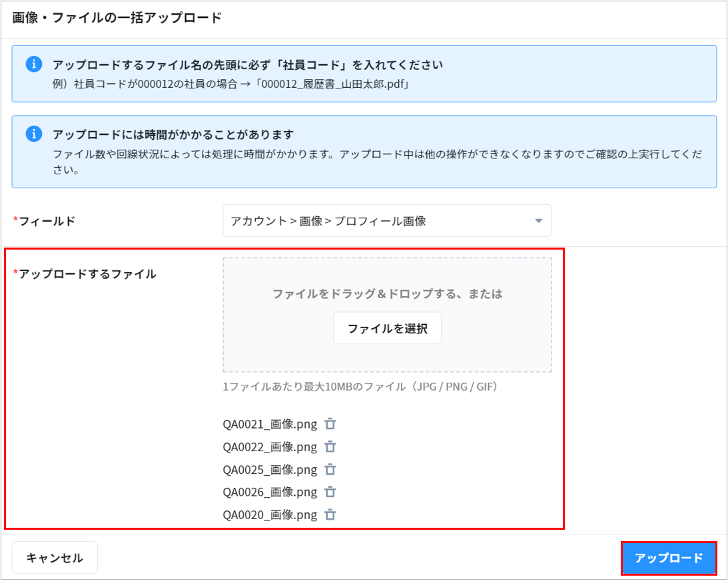Delete the QA0021_画像.png file with trash icon
728x581 pixels.
click(x=330, y=424)
